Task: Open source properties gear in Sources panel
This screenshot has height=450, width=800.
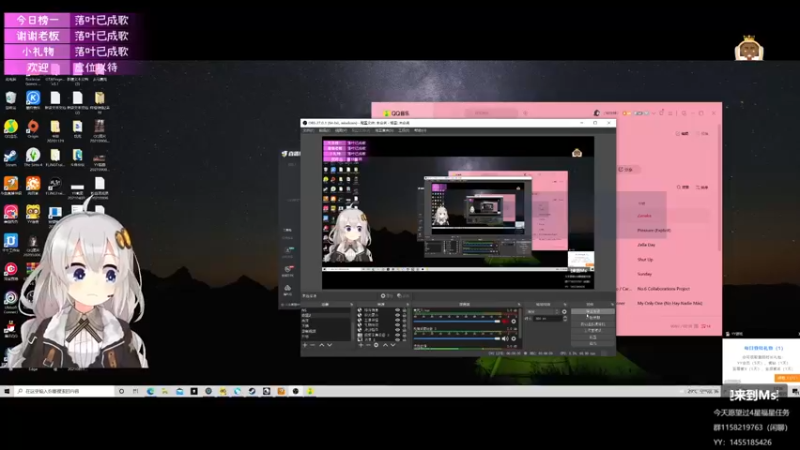Action: (x=376, y=345)
